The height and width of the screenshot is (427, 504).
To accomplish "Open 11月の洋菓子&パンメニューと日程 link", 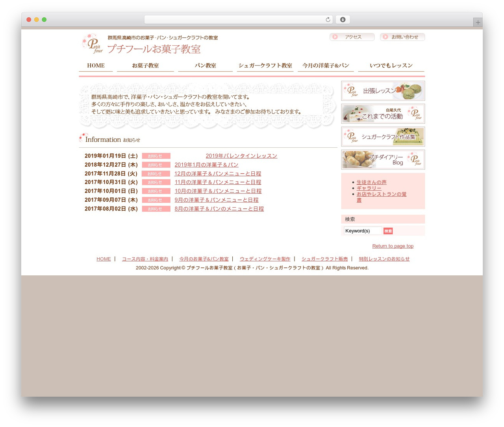I will [218, 182].
